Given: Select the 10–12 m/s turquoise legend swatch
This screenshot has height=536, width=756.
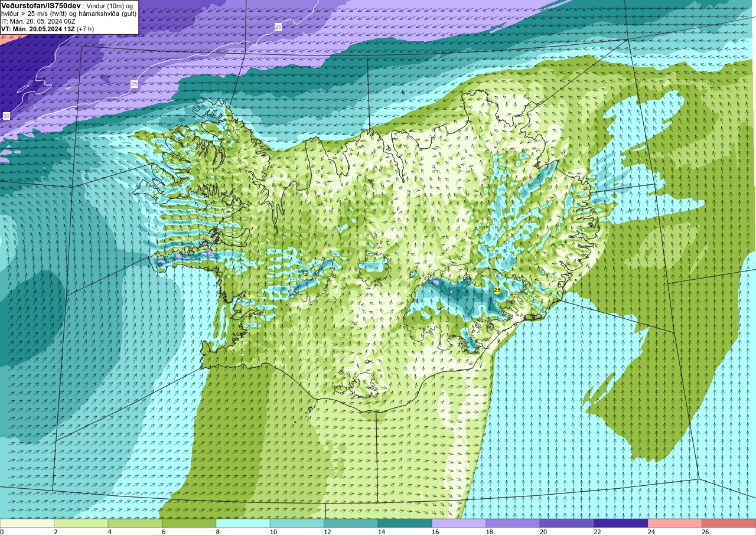Looking at the screenshot, I should coord(296,523).
